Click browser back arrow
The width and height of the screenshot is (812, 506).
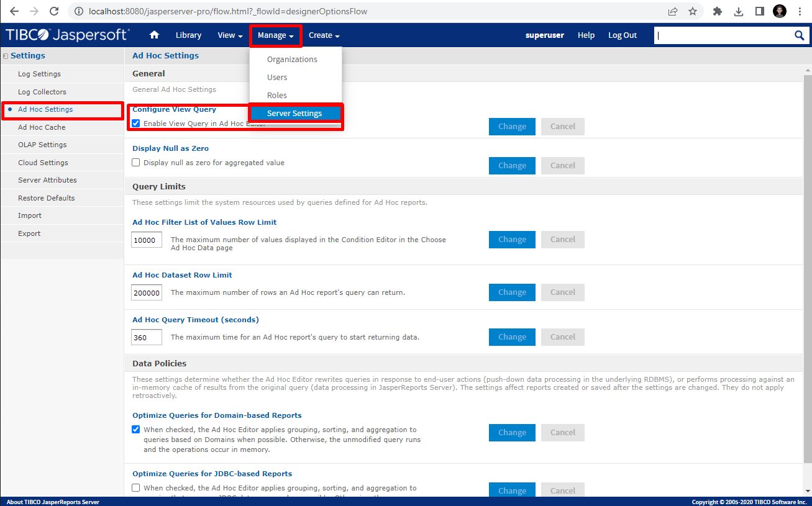14,11
